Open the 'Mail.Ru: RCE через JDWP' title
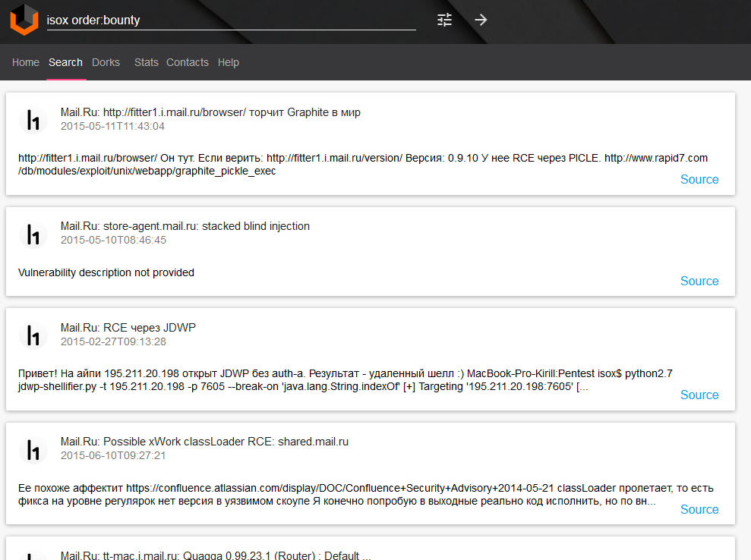This screenshot has height=560, width=751. (128, 327)
